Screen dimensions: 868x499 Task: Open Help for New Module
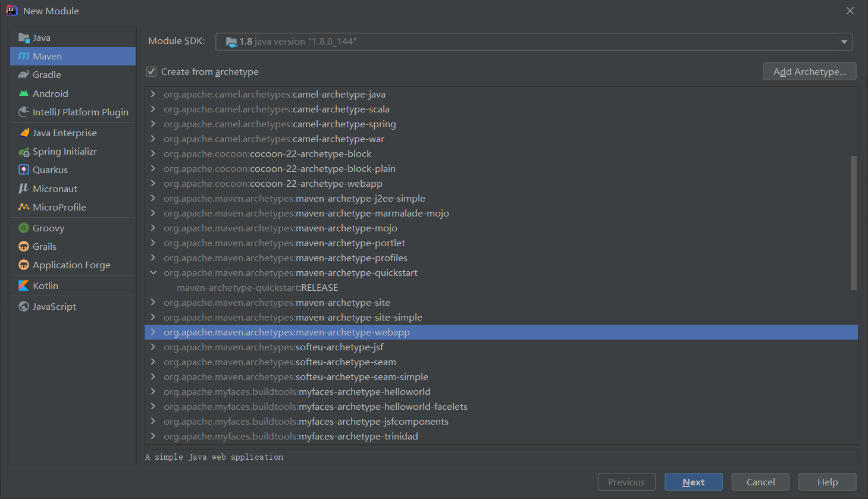(827, 482)
